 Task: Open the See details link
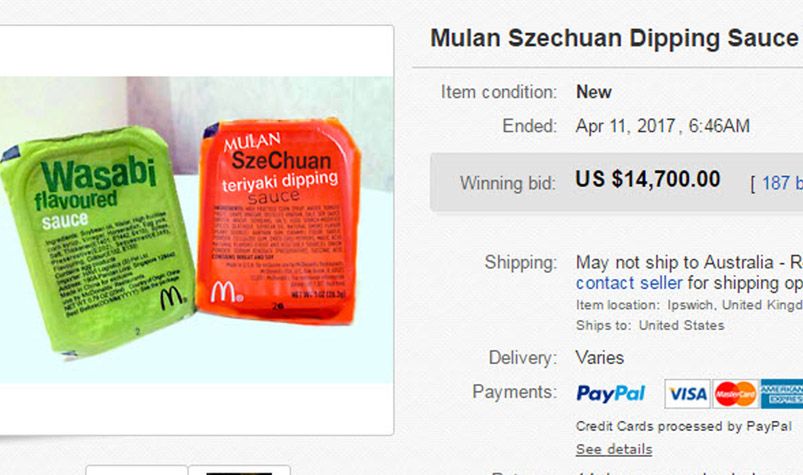(614, 449)
